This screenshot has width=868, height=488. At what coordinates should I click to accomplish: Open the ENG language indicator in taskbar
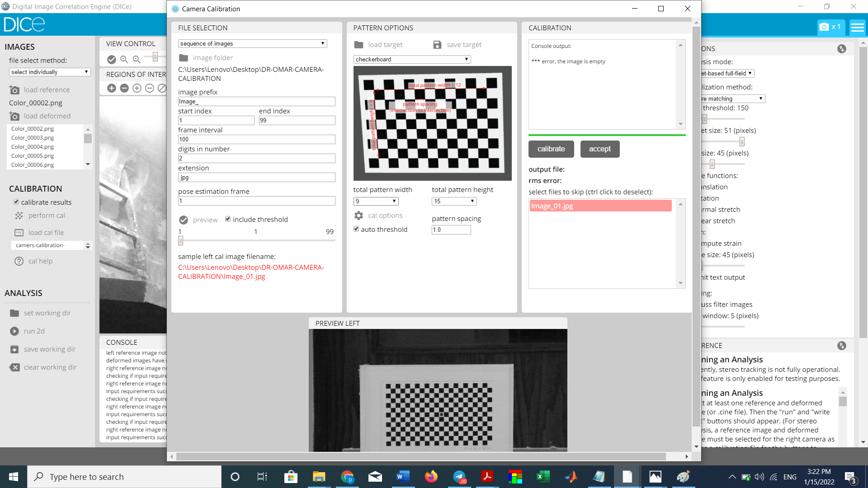(x=789, y=476)
